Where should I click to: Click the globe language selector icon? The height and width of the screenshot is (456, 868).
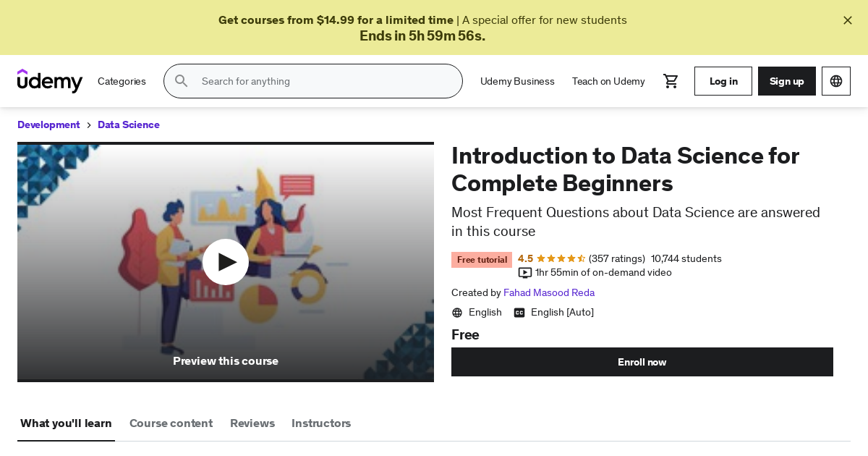click(x=836, y=81)
